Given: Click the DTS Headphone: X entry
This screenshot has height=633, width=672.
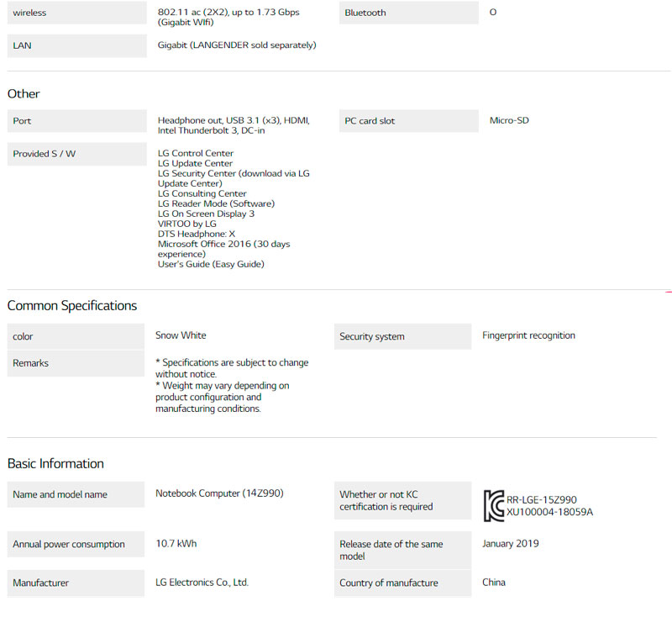Looking at the screenshot, I should coord(197,234).
